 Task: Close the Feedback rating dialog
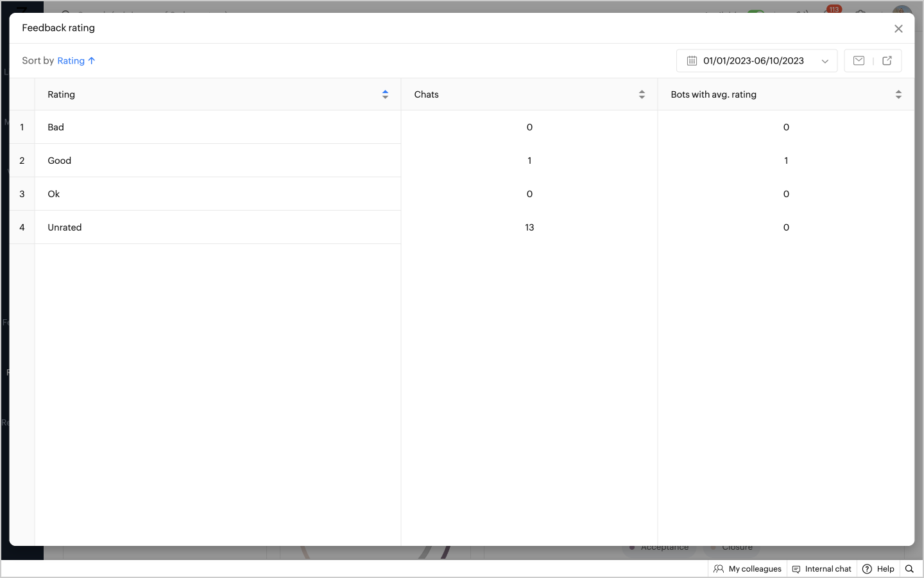click(x=898, y=28)
